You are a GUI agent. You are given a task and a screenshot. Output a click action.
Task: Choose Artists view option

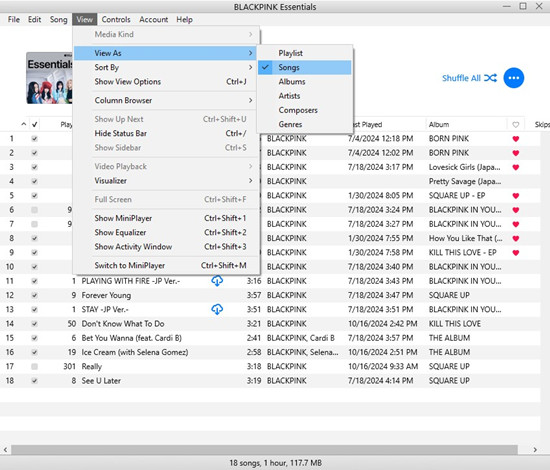click(x=304, y=96)
